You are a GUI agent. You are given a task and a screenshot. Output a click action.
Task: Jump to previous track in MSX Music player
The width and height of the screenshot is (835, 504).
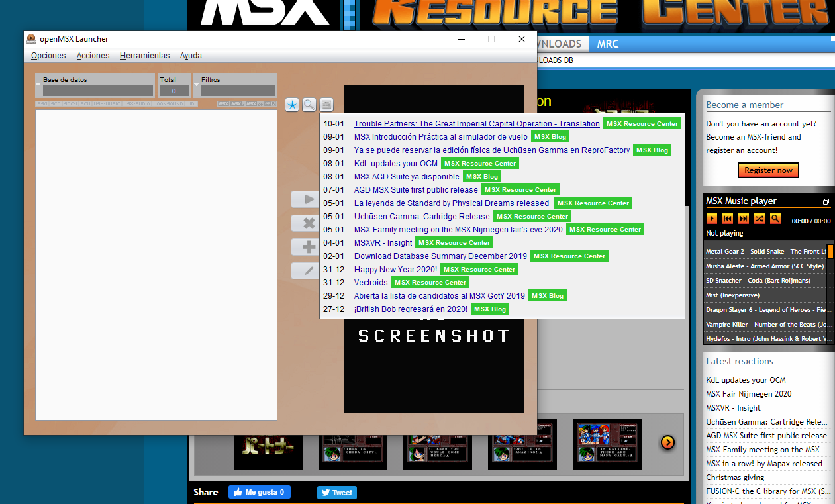coord(727,218)
